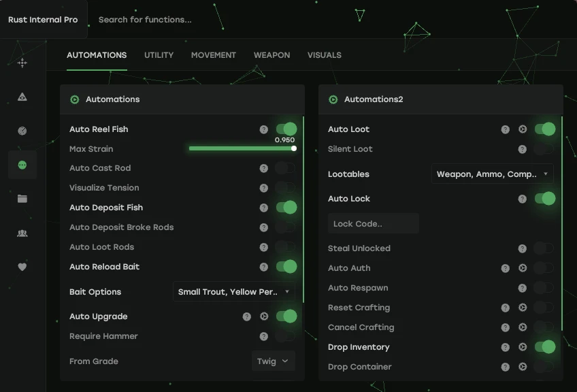Open the crosshair section in the sidebar
Viewport: 577px width, 392px height.
pyautogui.click(x=22, y=63)
